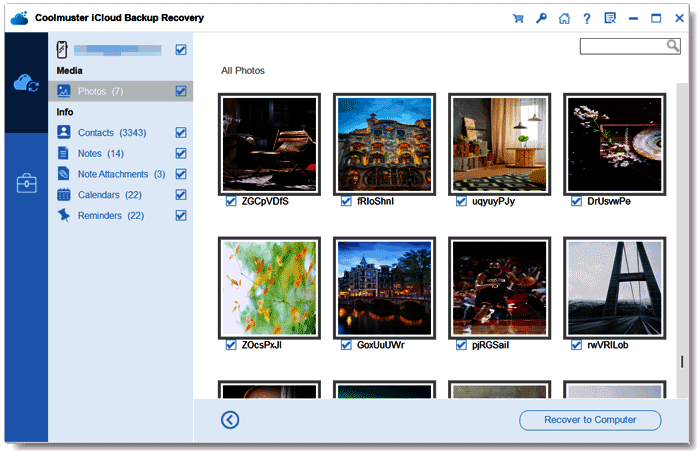700x452 pixels.
Task: Open the toolbox icon in the sidebar
Action: [x=26, y=183]
